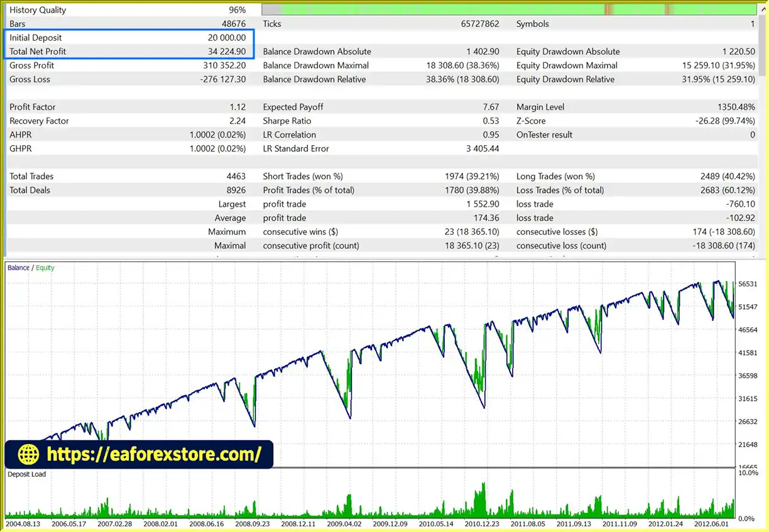The width and height of the screenshot is (769, 532).
Task: Click the Total Trades value 4463
Action: click(x=236, y=176)
